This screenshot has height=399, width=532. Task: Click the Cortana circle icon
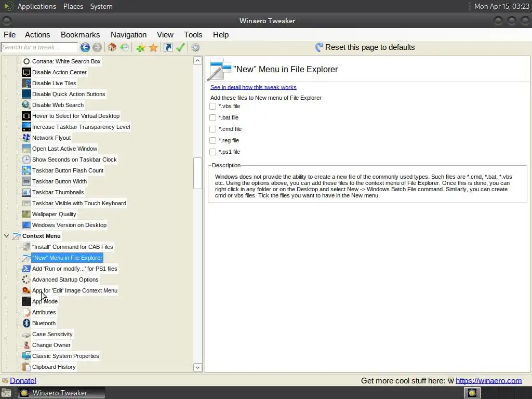pyautogui.click(x=26, y=61)
